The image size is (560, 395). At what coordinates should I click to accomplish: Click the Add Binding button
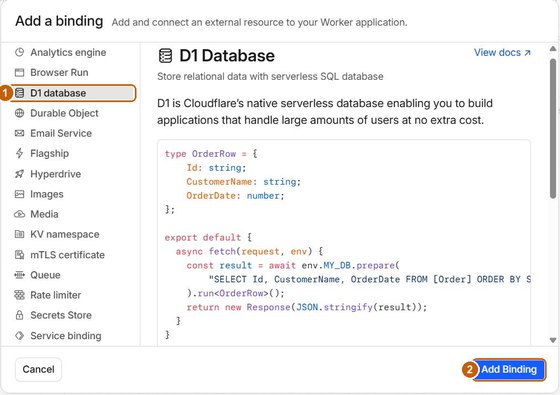(509, 369)
